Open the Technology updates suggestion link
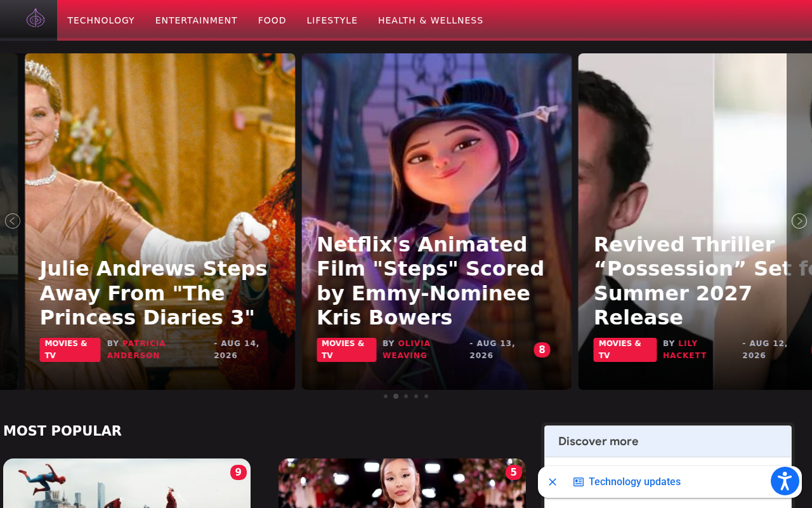The image size is (812, 508). (634, 482)
